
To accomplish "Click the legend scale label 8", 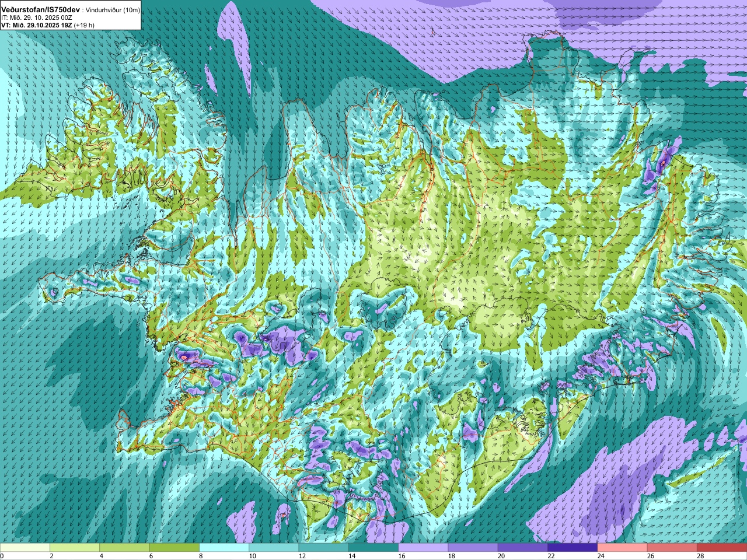I will click(201, 556).
